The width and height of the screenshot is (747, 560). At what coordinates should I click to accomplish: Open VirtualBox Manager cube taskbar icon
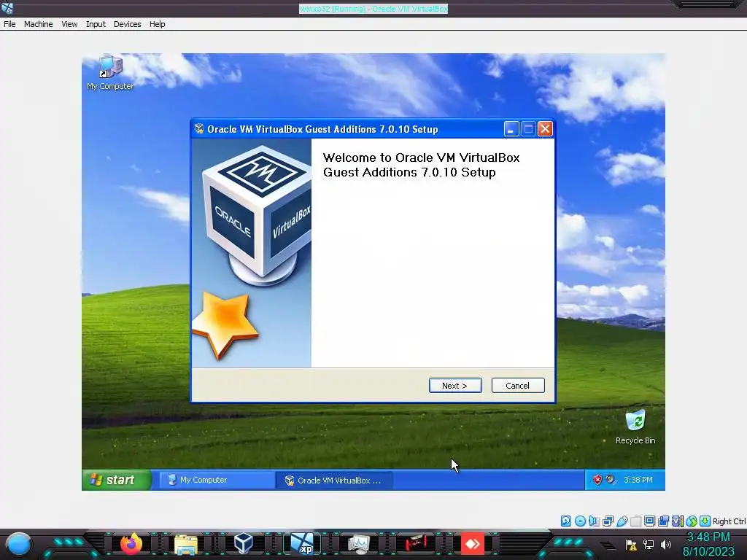pyautogui.click(x=244, y=544)
